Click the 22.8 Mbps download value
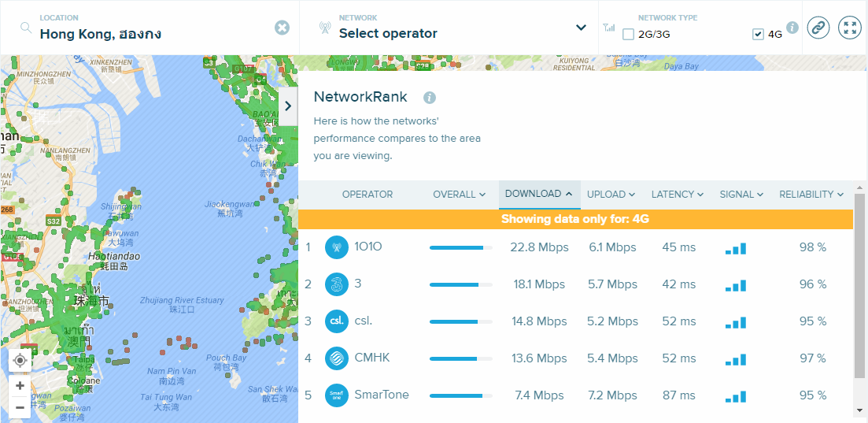 pos(539,247)
